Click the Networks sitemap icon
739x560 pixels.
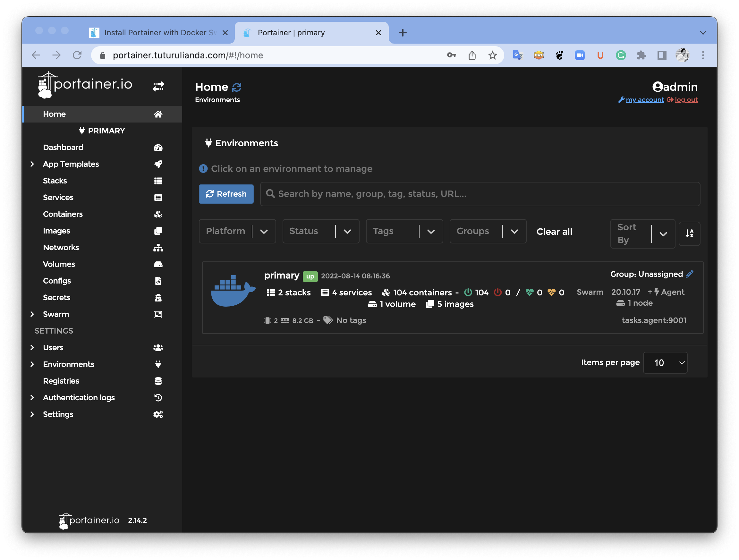coord(158,248)
